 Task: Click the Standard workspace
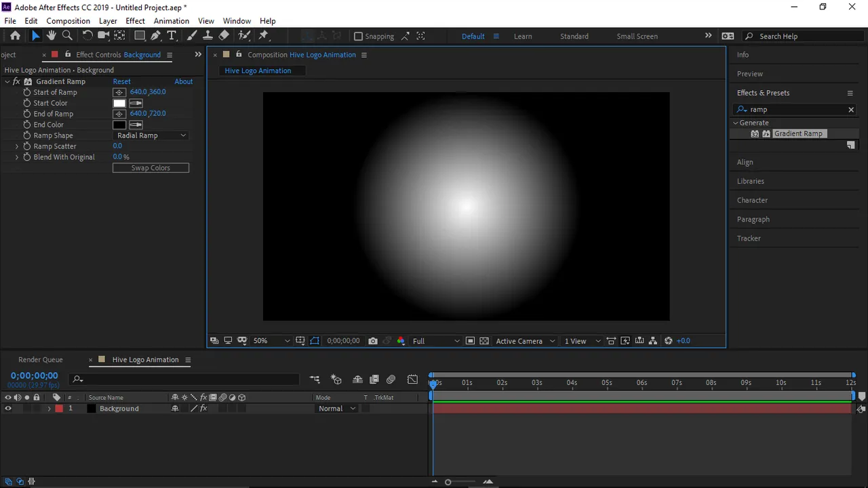[x=574, y=37]
